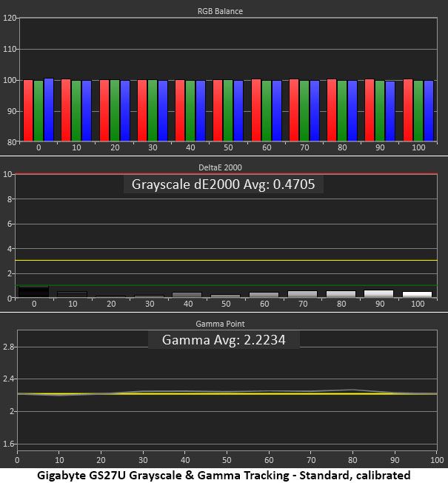Click the 30 x-axis label in DeltaE chart
448x483 pixels.
(150, 304)
